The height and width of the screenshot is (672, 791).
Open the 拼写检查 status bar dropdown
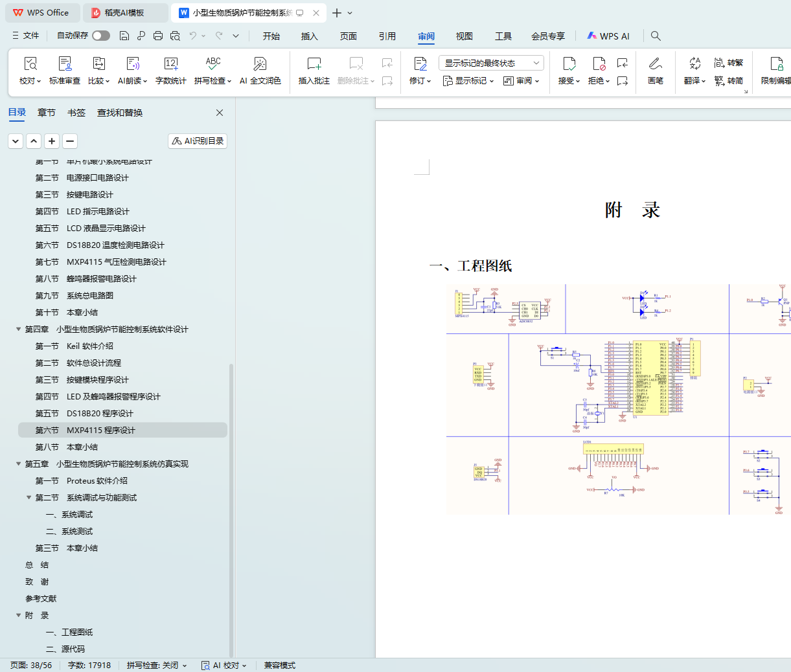[157, 666]
